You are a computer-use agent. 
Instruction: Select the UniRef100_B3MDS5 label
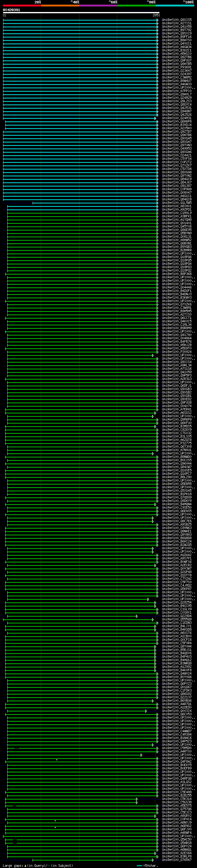[177, 426]
